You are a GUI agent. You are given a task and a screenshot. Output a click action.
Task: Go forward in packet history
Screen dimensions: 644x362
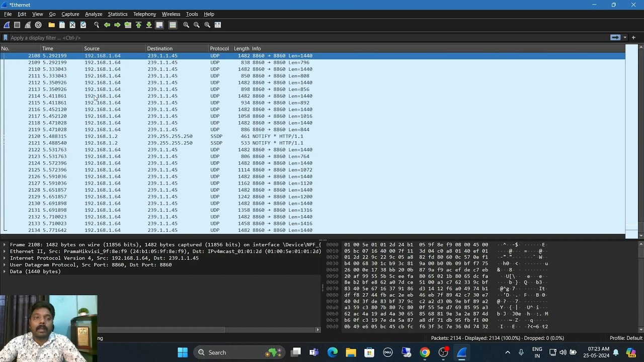click(x=117, y=25)
